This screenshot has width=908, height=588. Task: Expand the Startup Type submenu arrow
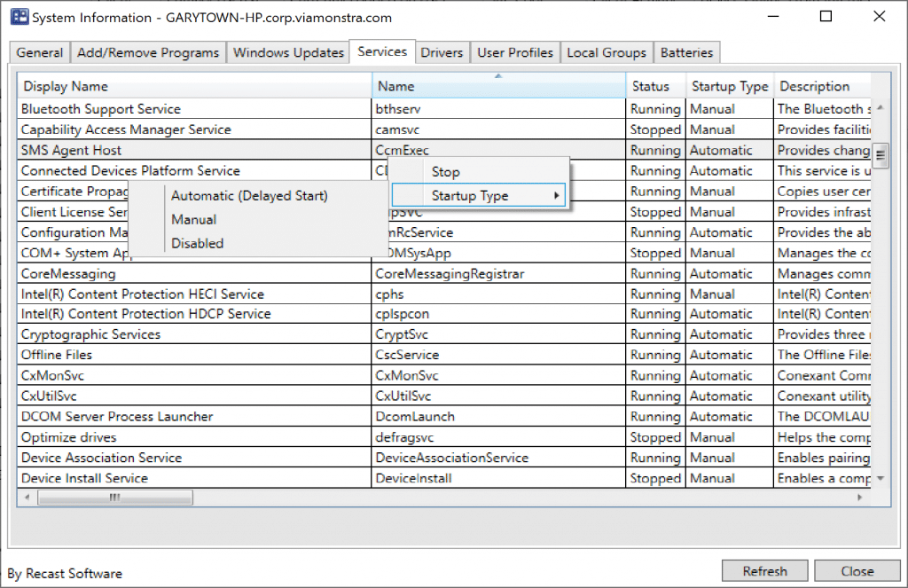pyautogui.click(x=557, y=193)
